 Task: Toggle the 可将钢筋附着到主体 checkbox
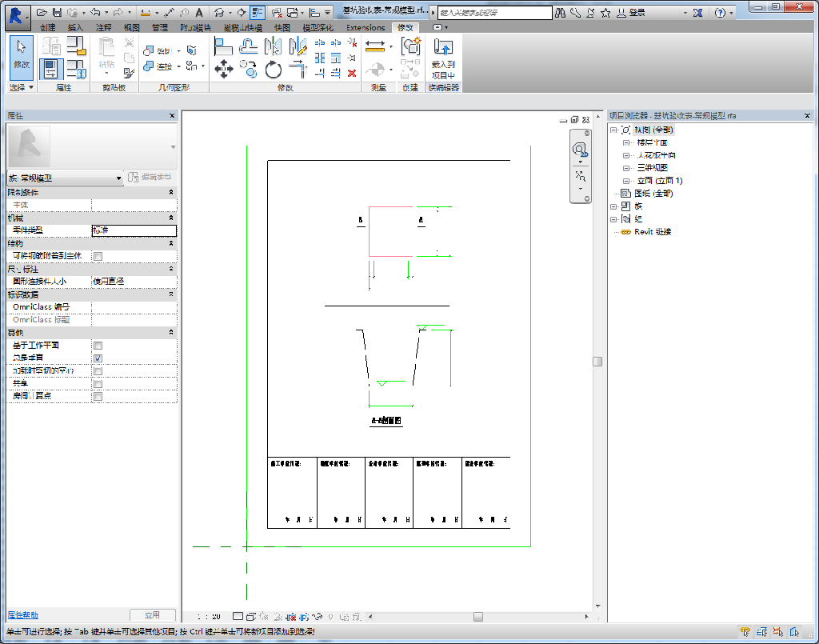(x=98, y=256)
